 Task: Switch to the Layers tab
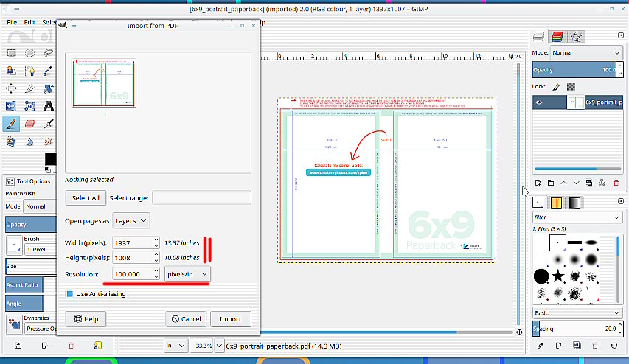pos(538,37)
